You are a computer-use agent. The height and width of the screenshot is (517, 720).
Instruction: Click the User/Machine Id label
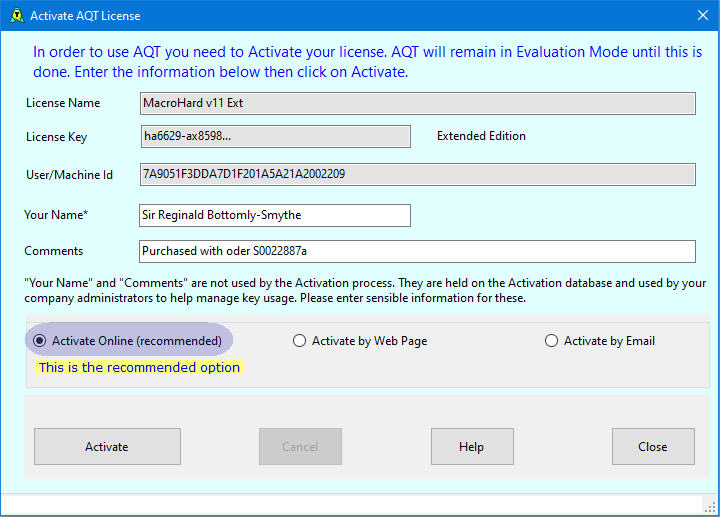pyautogui.click(x=69, y=175)
